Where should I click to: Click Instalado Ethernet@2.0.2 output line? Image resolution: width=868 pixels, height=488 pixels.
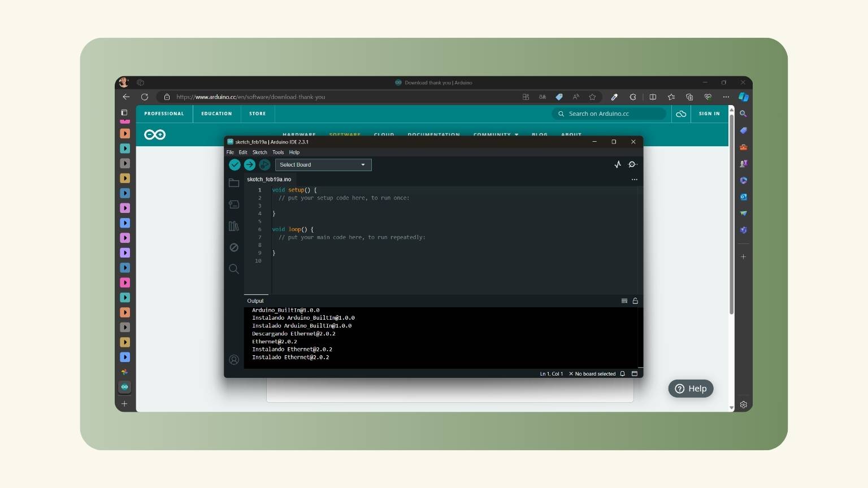[x=290, y=358]
